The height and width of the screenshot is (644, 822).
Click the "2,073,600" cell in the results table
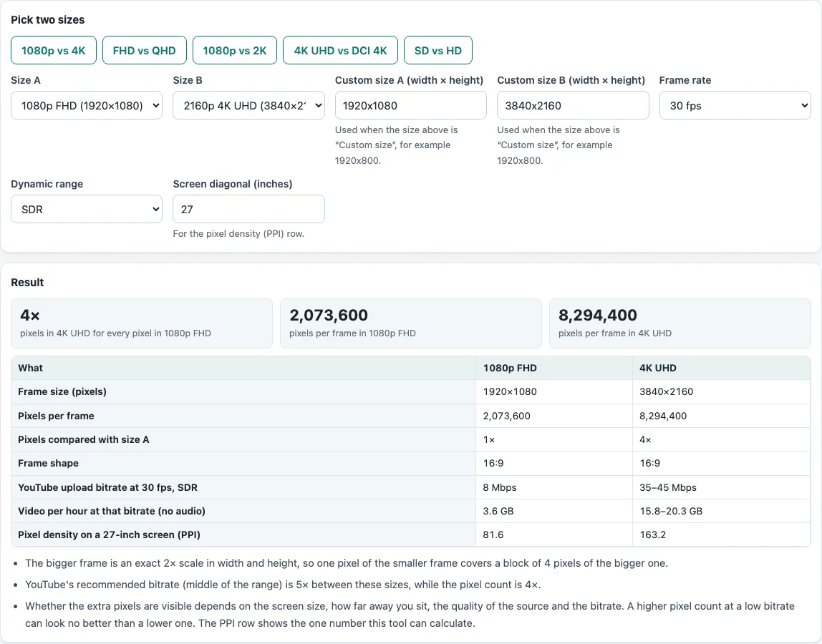click(x=554, y=416)
